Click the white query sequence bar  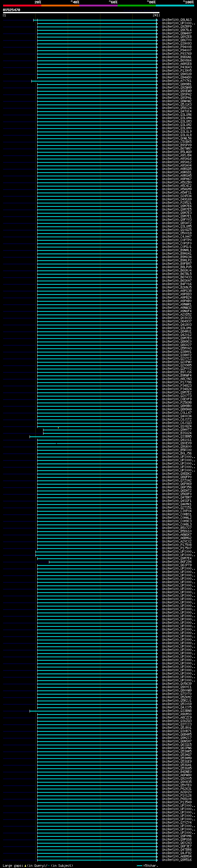click(x=81, y=13)
